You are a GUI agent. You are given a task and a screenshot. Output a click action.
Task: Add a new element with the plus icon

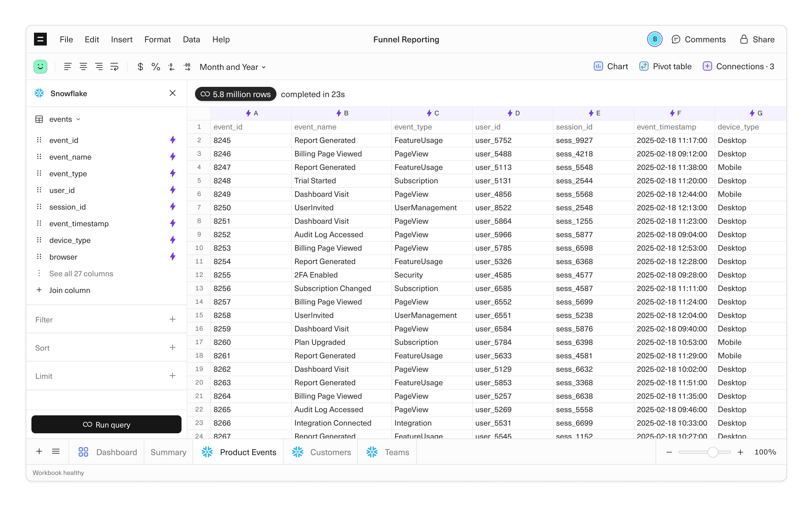39,452
